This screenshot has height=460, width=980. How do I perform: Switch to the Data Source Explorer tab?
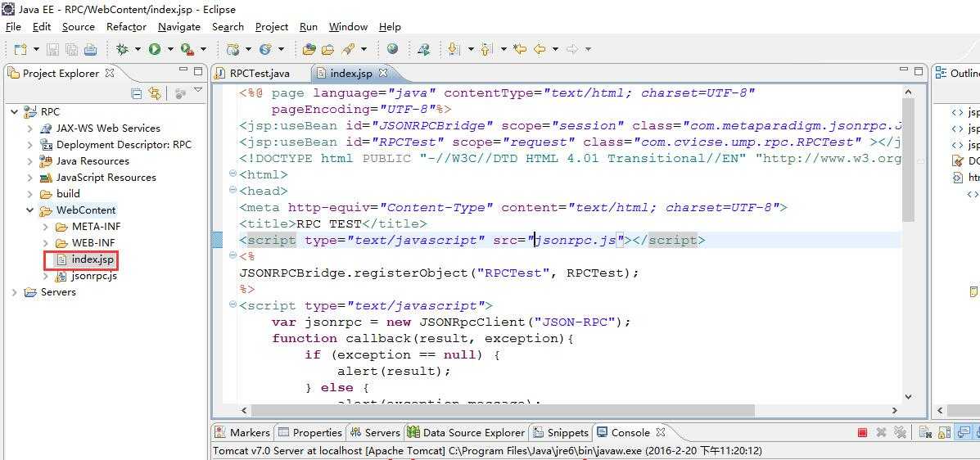pos(466,432)
